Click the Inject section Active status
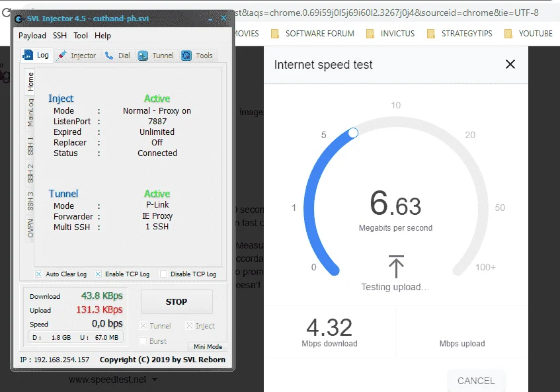Image resolution: width=560 pixels, height=392 pixels. 157,98
